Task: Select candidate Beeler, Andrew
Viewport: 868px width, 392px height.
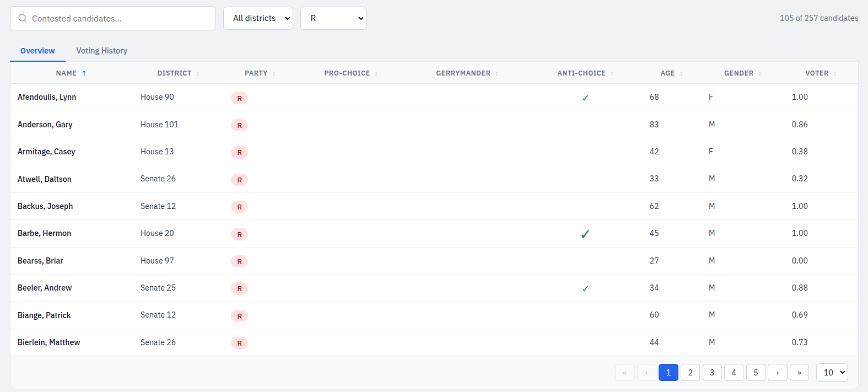Action: click(45, 288)
